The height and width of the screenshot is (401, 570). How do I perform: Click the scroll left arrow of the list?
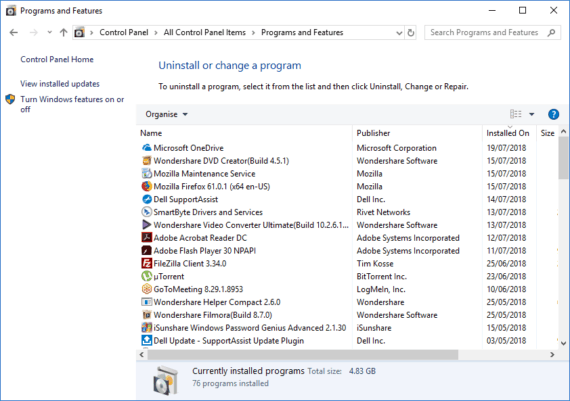(x=142, y=354)
